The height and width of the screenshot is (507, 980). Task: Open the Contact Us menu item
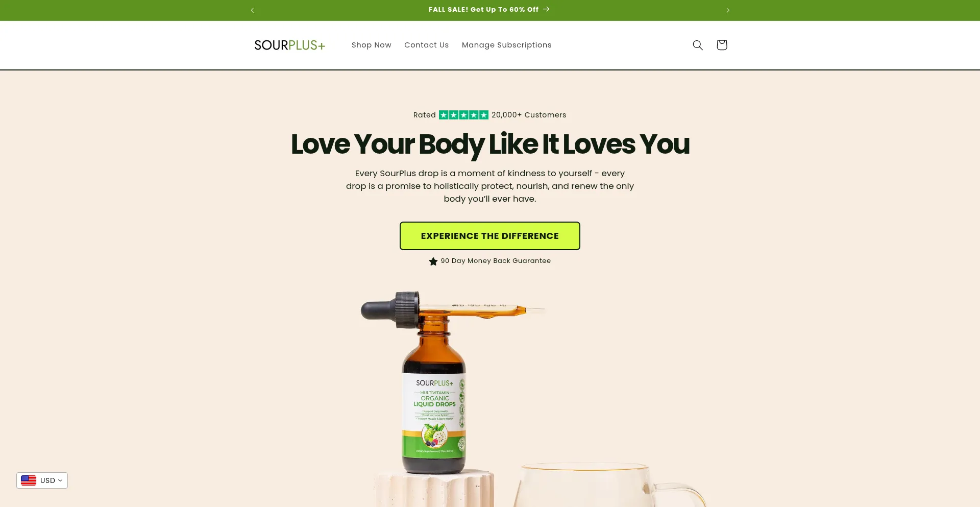click(x=426, y=45)
